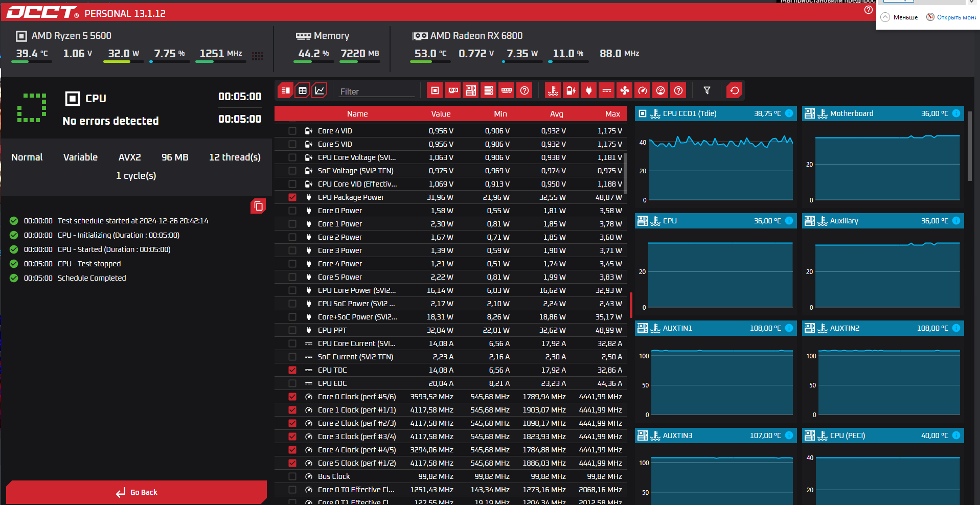Sort table by the Avg column header

557,114
